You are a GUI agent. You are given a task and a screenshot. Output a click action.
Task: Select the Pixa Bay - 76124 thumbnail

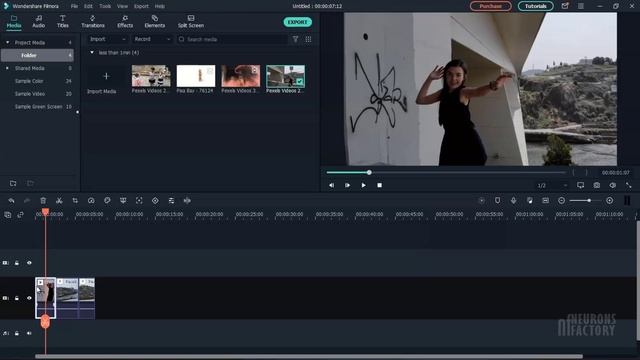click(196, 76)
